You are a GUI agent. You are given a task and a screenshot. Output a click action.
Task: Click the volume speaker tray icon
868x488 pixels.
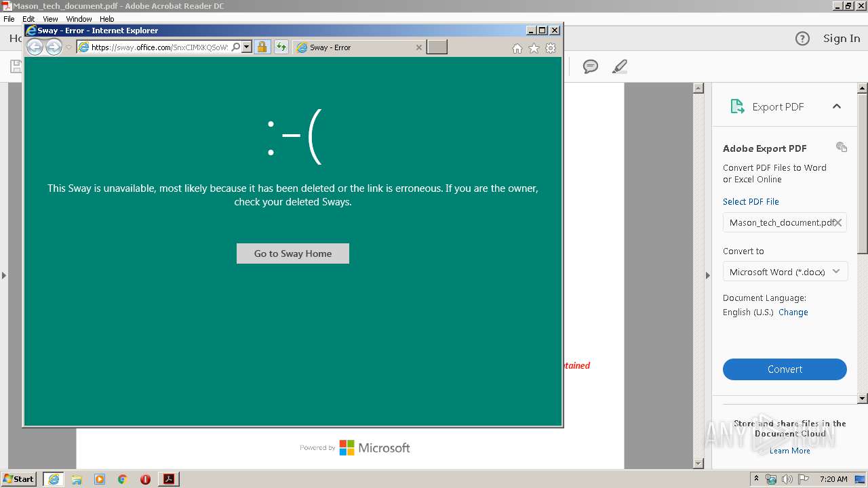click(787, 479)
